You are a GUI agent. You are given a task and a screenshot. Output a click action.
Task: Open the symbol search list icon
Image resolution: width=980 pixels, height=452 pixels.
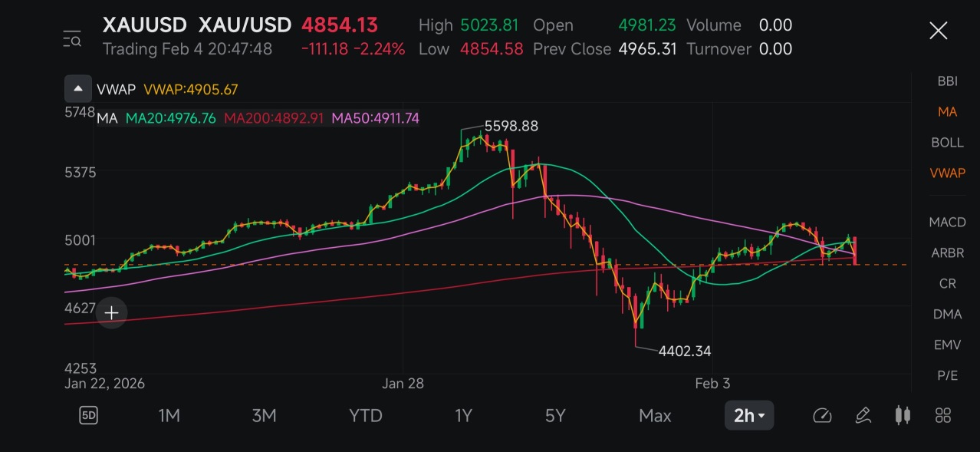point(72,38)
